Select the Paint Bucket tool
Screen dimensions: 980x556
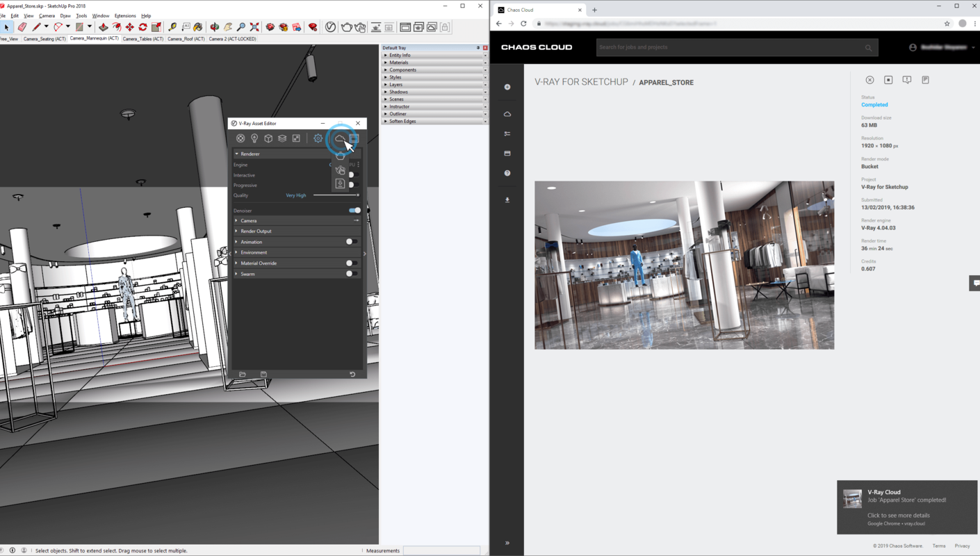coord(198,27)
